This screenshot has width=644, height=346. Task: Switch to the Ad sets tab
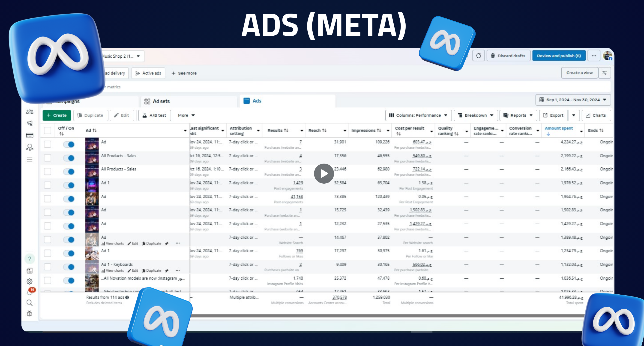(x=161, y=101)
